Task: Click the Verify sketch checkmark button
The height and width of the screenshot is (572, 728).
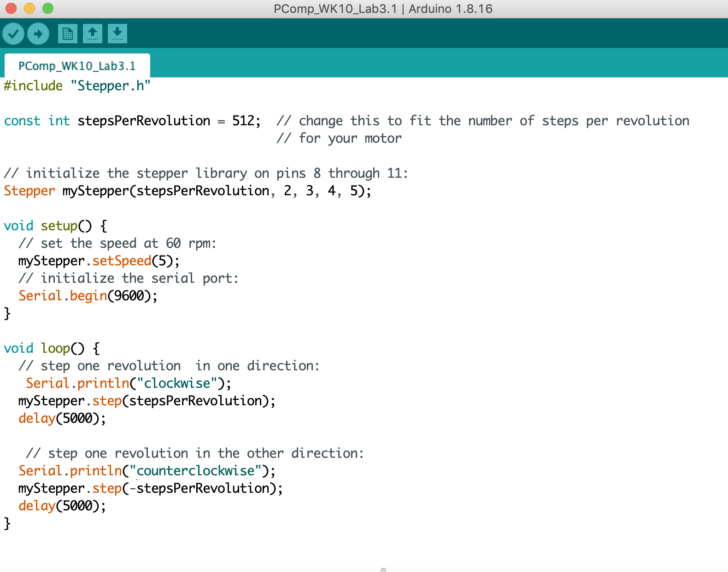Action: point(13,34)
